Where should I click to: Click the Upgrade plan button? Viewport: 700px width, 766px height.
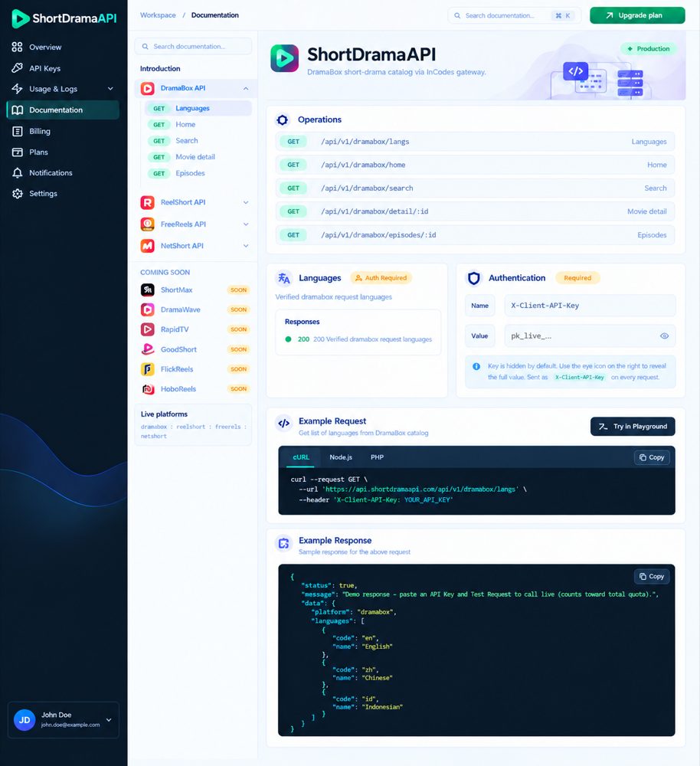pyautogui.click(x=637, y=15)
